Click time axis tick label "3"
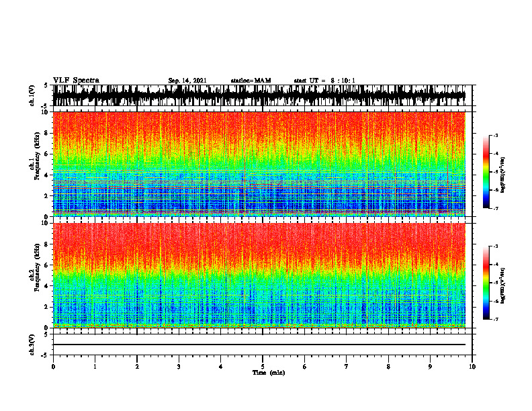This screenshot has width=532, height=411. tap(179, 367)
